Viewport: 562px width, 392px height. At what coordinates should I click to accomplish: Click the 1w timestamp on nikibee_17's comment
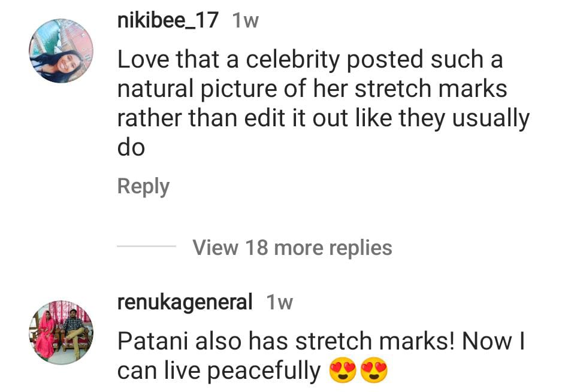tap(247, 20)
